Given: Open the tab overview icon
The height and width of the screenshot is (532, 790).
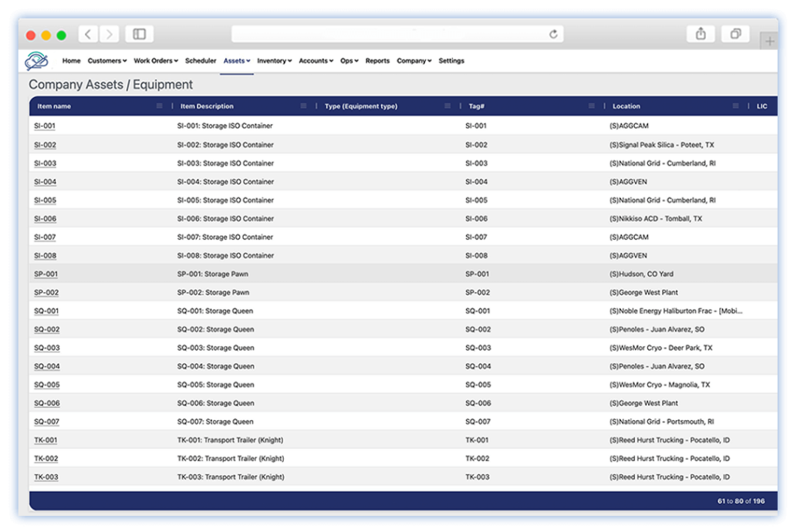Looking at the screenshot, I should click(x=734, y=34).
